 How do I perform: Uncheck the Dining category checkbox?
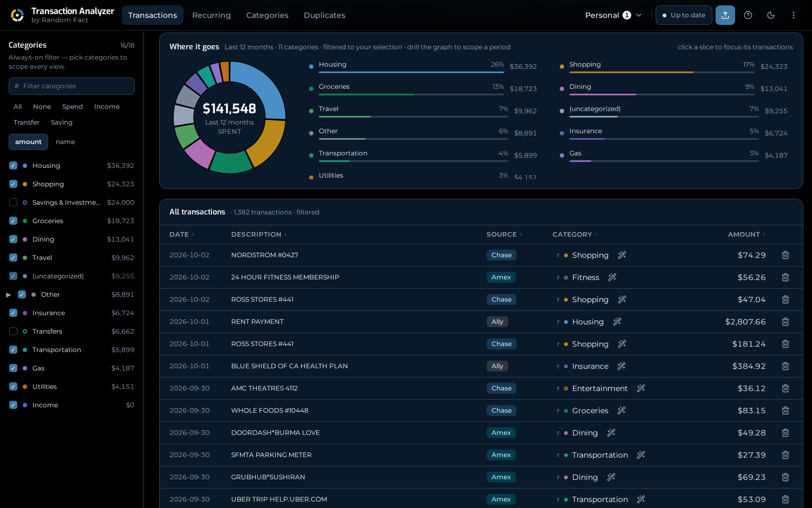(13, 239)
